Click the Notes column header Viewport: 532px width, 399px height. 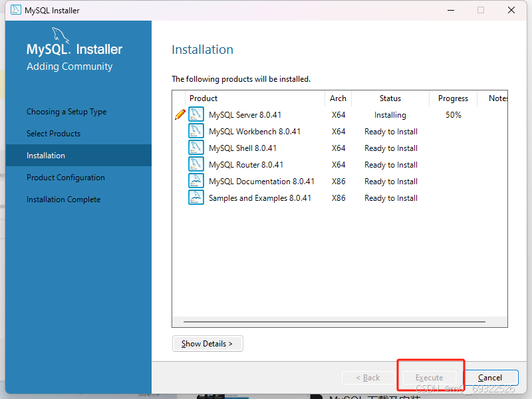pyautogui.click(x=493, y=98)
